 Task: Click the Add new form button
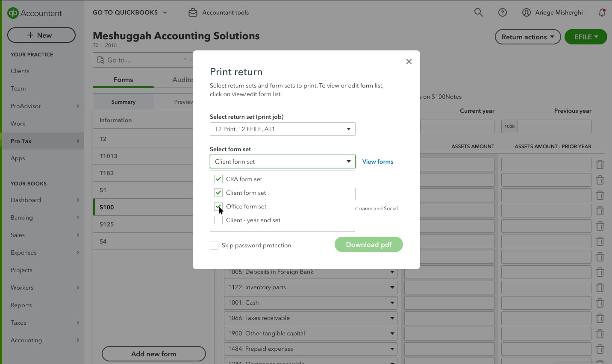154,354
